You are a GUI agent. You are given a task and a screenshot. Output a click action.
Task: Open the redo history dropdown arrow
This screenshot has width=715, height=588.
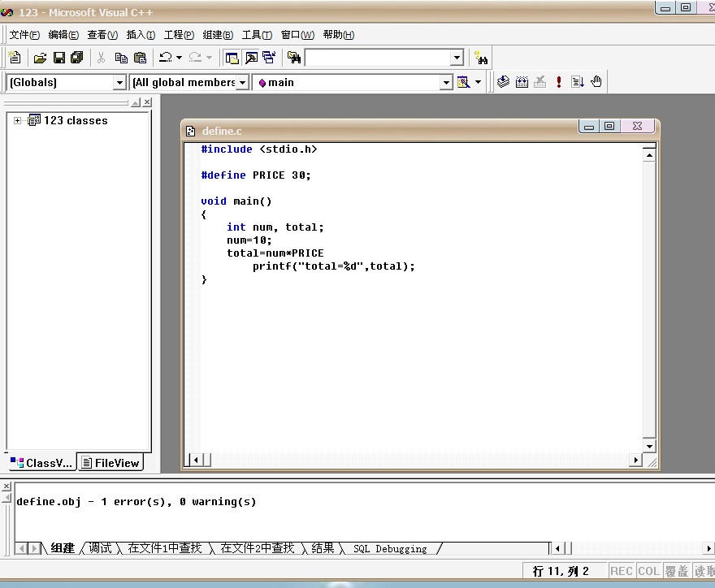coord(210,58)
